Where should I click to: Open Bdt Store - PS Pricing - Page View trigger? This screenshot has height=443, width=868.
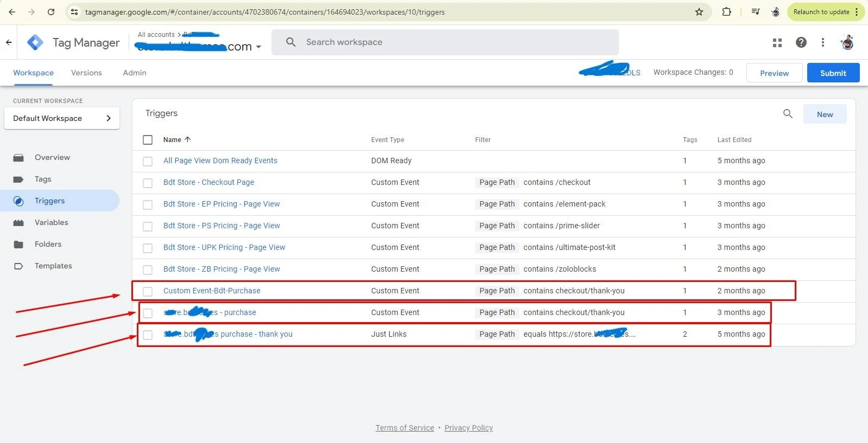pos(221,226)
